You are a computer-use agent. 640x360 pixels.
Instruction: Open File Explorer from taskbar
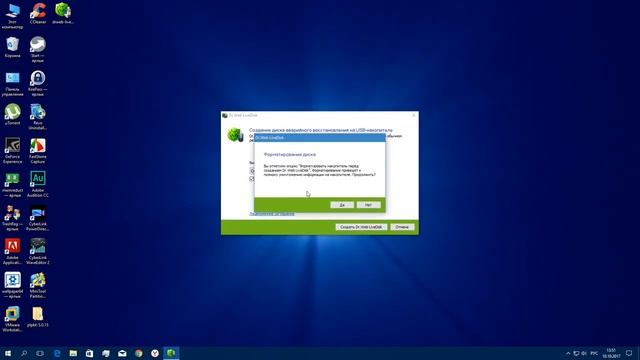click(73, 353)
